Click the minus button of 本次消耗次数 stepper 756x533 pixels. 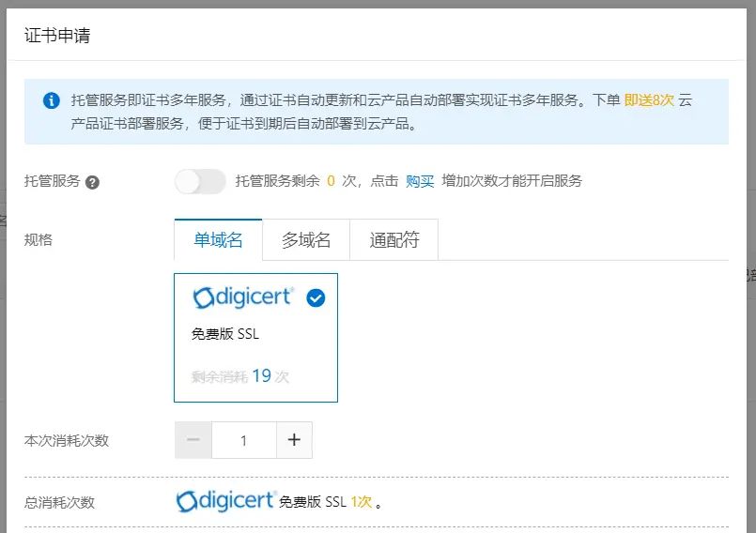(x=193, y=440)
